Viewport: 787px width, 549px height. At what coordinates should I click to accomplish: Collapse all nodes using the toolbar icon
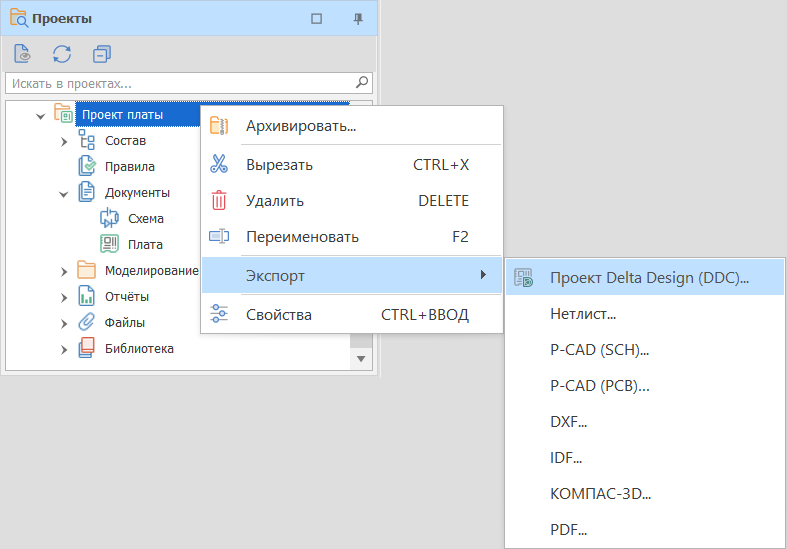point(102,54)
